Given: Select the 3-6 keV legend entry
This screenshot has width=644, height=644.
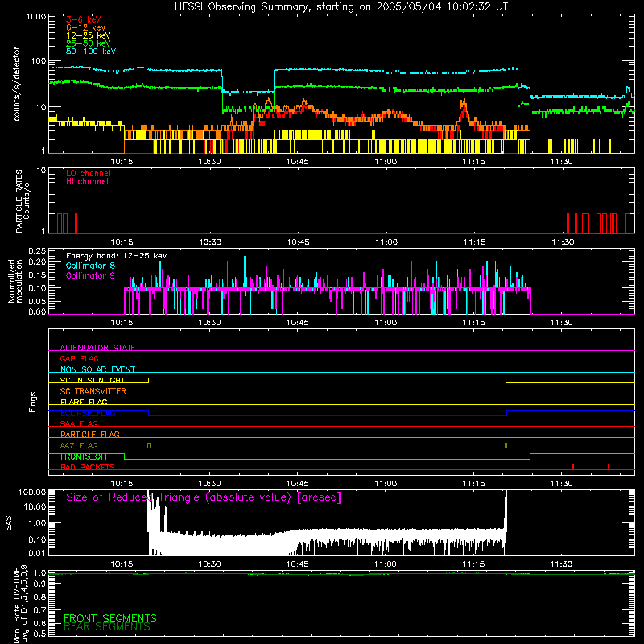Looking at the screenshot, I should (84, 19).
